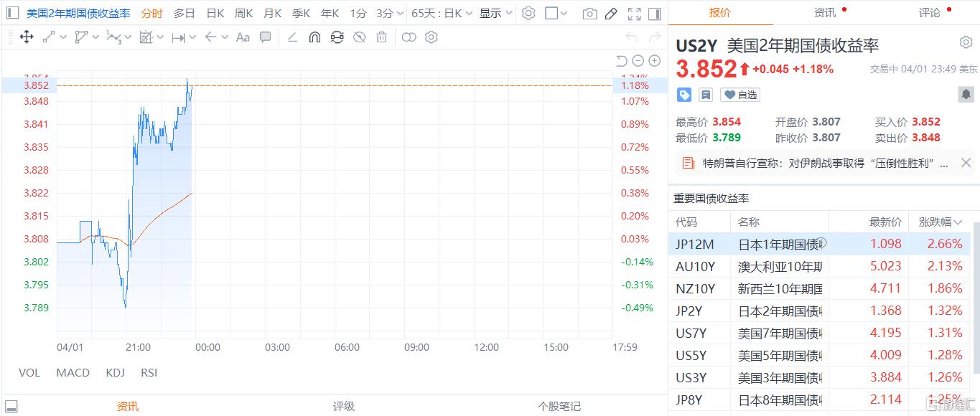Open the 显示 display dropdown
980x416 pixels.
pyautogui.click(x=495, y=14)
